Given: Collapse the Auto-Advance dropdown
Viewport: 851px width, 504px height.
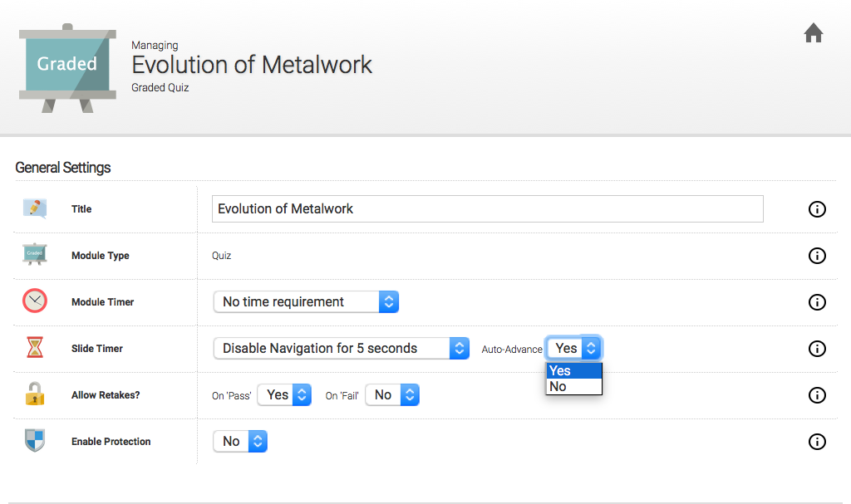Looking at the screenshot, I should [573, 348].
